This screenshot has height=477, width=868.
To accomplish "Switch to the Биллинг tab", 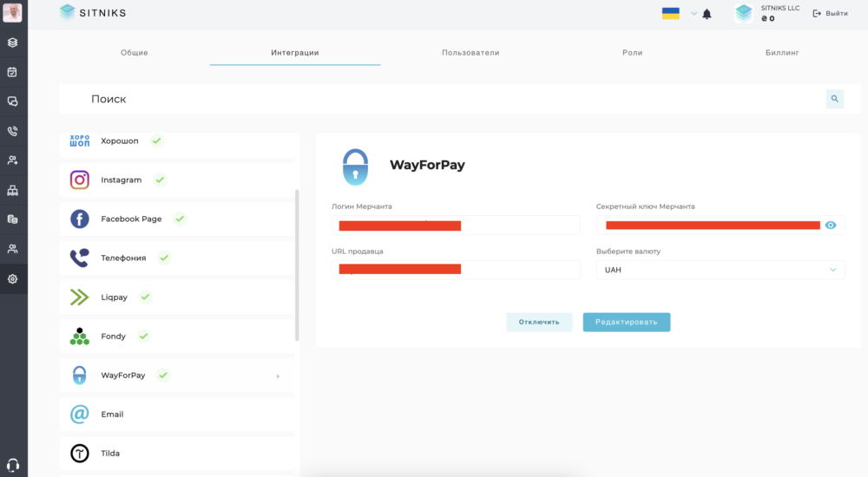I will point(782,53).
